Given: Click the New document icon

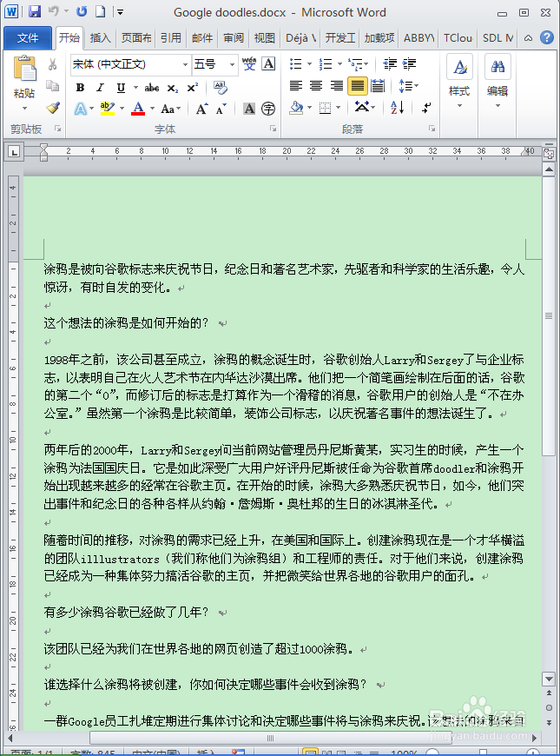Looking at the screenshot, I should click(100, 11).
